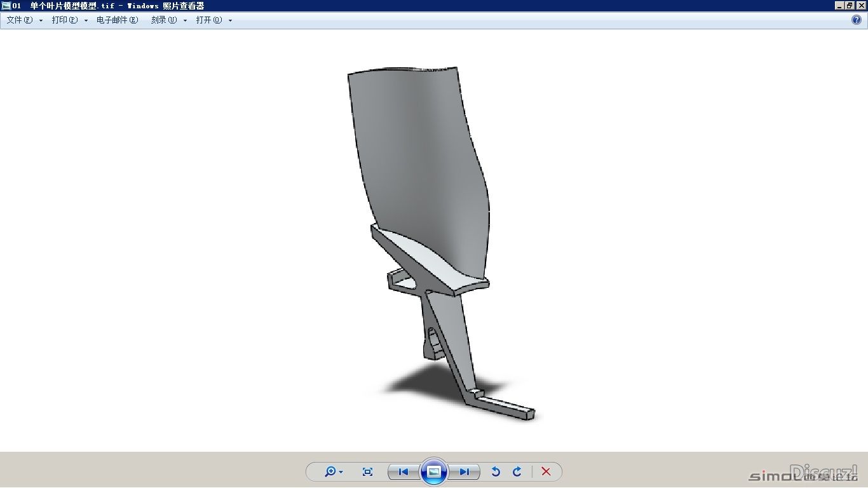The width and height of the screenshot is (868, 488).
Task: Open the 电子邮件 (Email) menu item
Action: point(117,20)
